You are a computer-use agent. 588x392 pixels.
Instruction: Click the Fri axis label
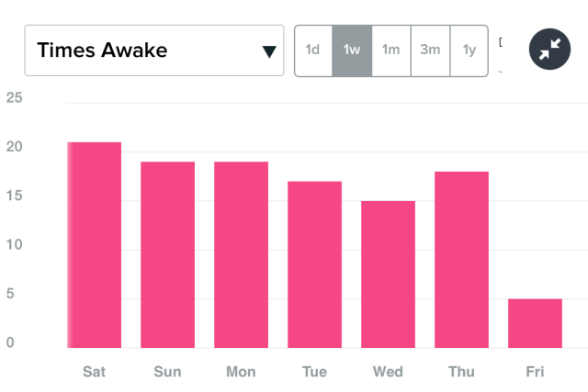coord(535,372)
